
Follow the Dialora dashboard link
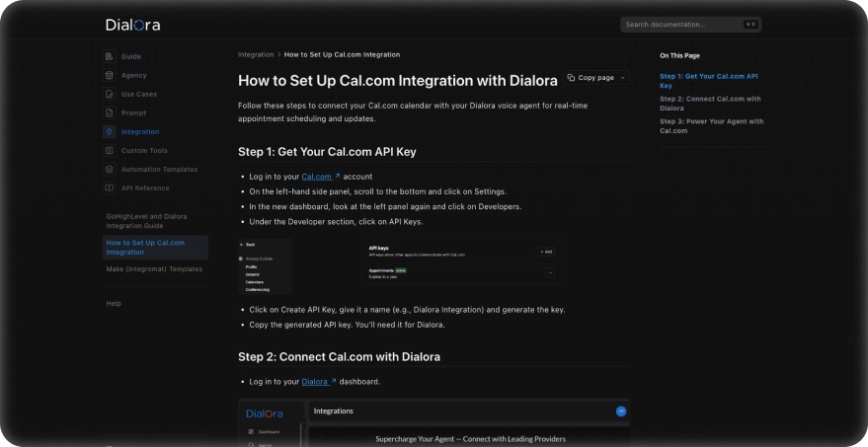pyautogui.click(x=318, y=381)
